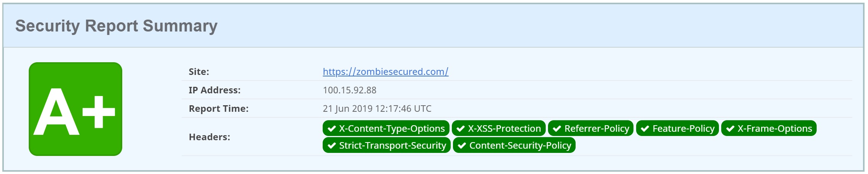Click the Referrer-Policy header badge
This screenshot has width=868, height=174.
(x=591, y=128)
